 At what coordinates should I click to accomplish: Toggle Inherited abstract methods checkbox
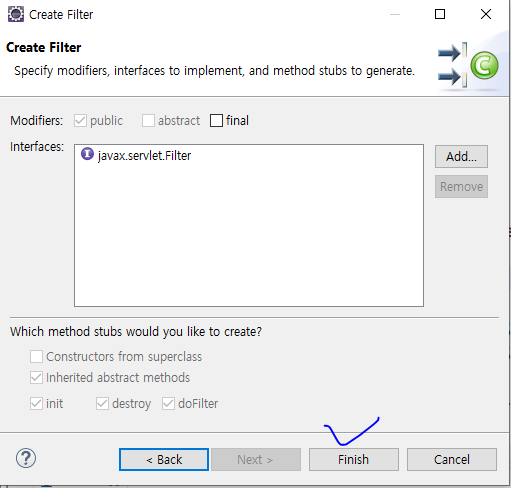point(36,378)
